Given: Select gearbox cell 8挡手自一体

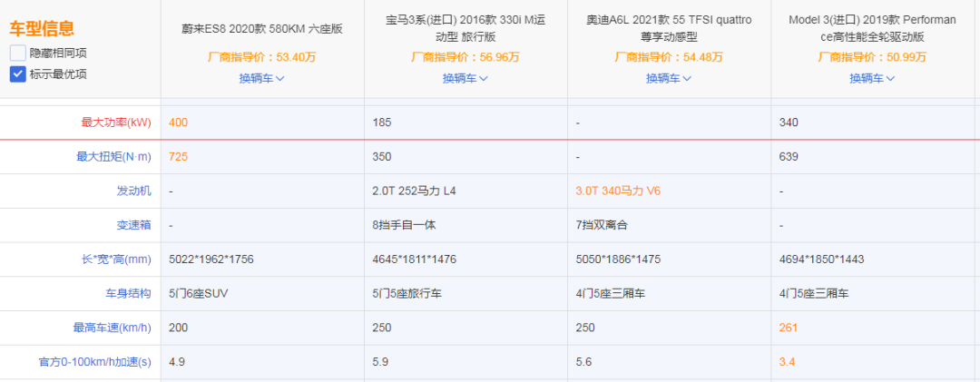Looking at the screenshot, I should pos(404,225).
